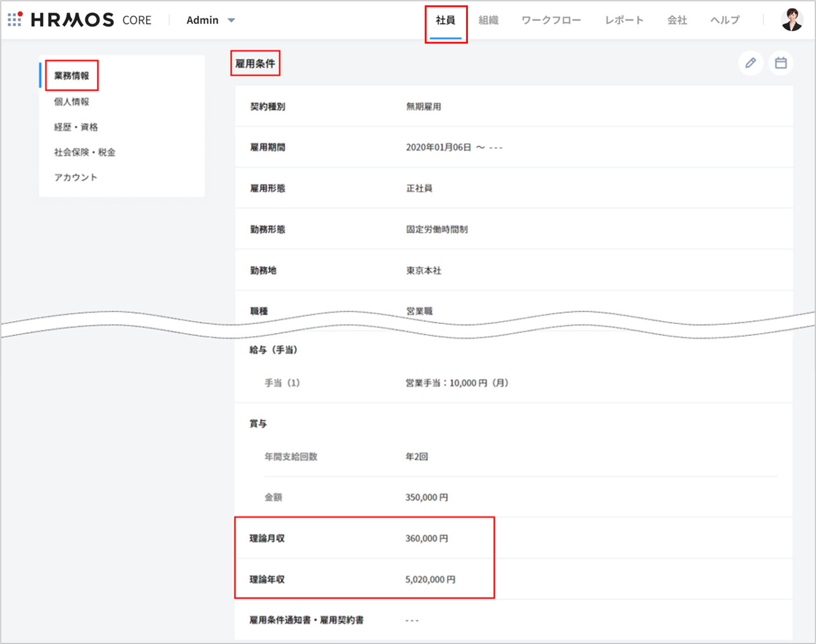Image resolution: width=816 pixels, height=644 pixels.
Task: Click the 理論月収 row value
Action: click(x=426, y=538)
